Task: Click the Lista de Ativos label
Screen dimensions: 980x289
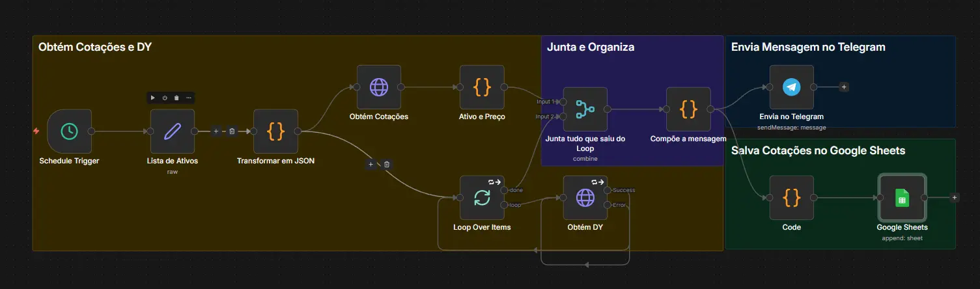Action: click(x=173, y=161)
